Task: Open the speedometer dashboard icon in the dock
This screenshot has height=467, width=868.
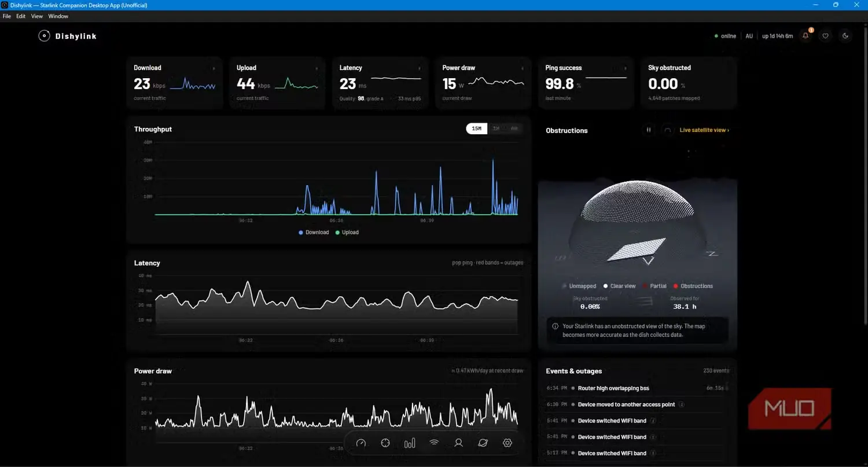Action: click(x=361, y=443)
